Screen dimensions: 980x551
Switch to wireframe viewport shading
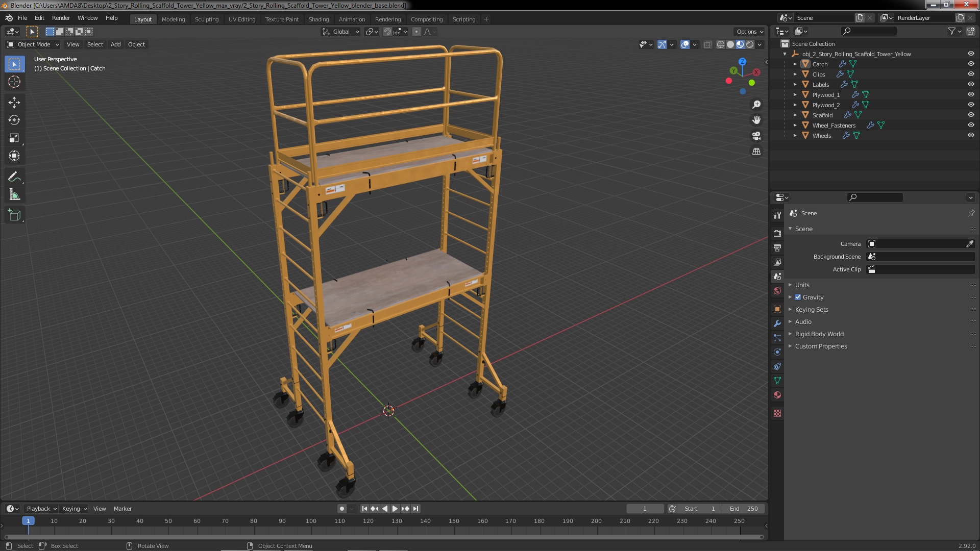(x=721, y=44)
